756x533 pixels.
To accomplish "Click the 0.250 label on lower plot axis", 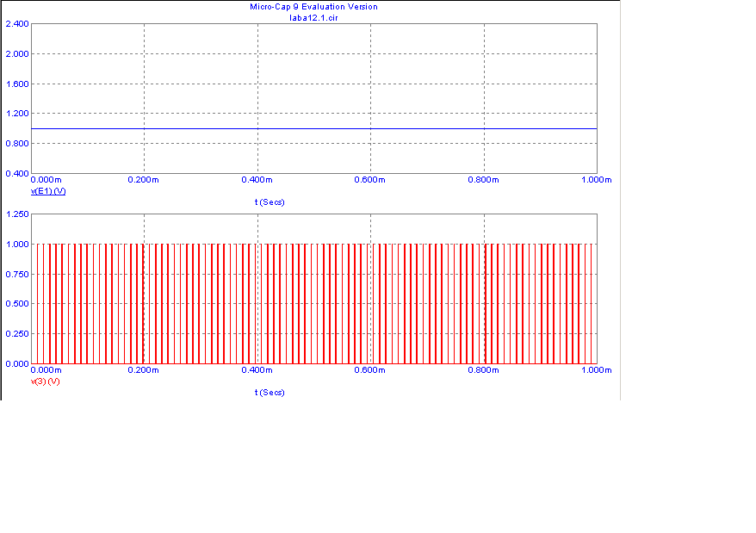I will tap(17, 333).
